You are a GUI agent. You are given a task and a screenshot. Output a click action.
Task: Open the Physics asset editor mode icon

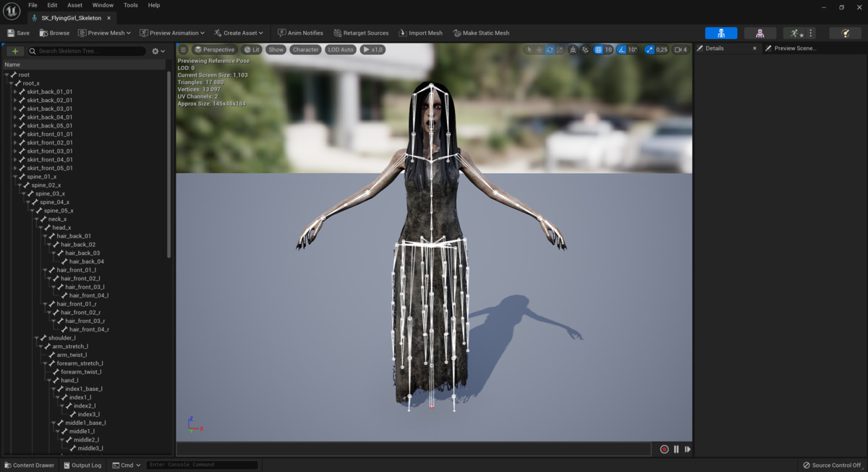[x=845, y=33]
